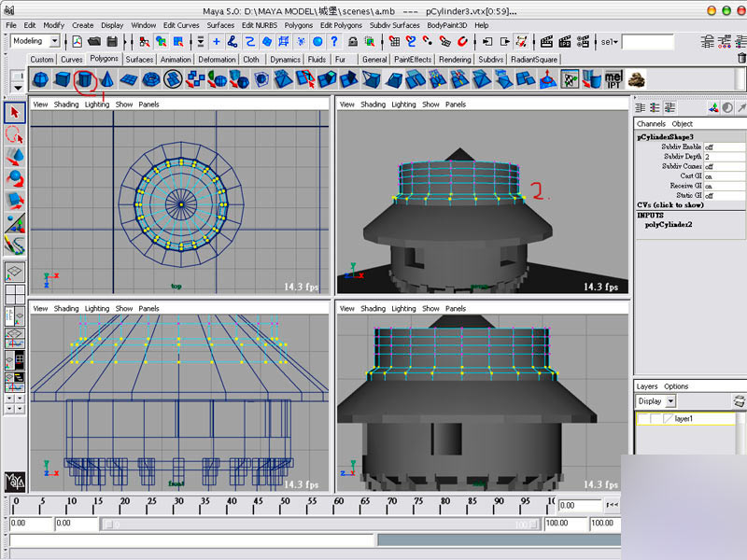The height and width of the screenshot is (560, 747).
Task: Switch to the Surfaces shelf tab
Action: [x=140, y=60]
